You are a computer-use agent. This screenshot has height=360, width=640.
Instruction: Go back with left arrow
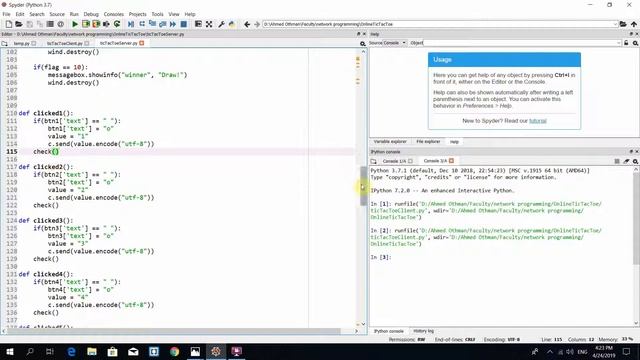coord(247,24)
